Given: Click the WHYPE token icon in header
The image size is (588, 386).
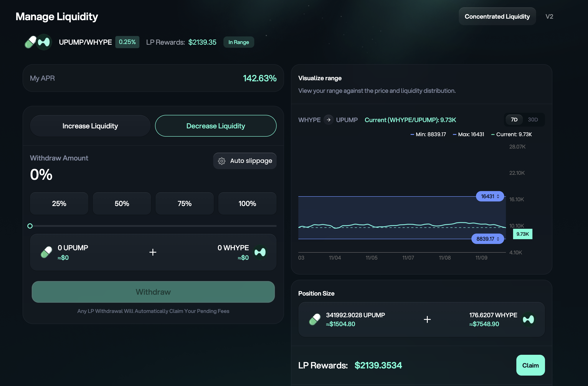Looking at the screenshot, I should (x=45, y=42).
